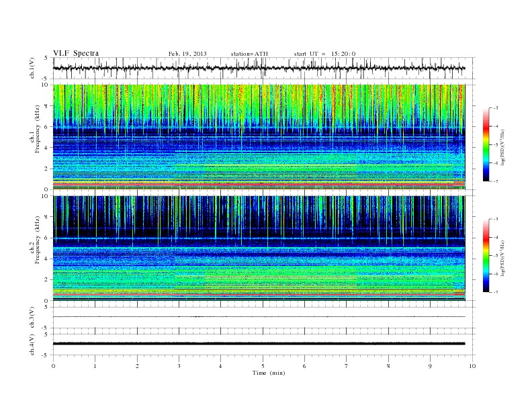Viewport: 532px width, 411px height.
Task: Click the ch.1 spectrogram panel
Action: tap(259, 137)
